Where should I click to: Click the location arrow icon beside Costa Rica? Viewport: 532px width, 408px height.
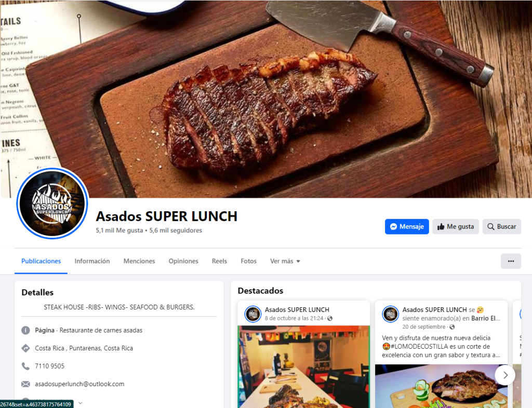[x=25, y=348]
